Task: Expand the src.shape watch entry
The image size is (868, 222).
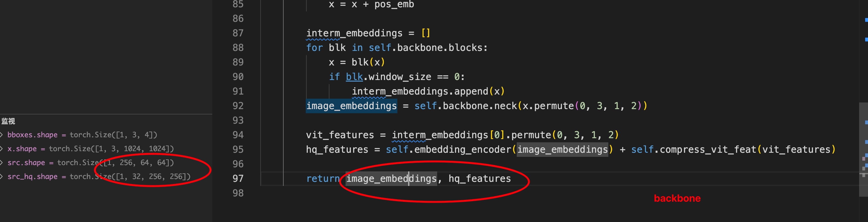Action: coord(2,163)
